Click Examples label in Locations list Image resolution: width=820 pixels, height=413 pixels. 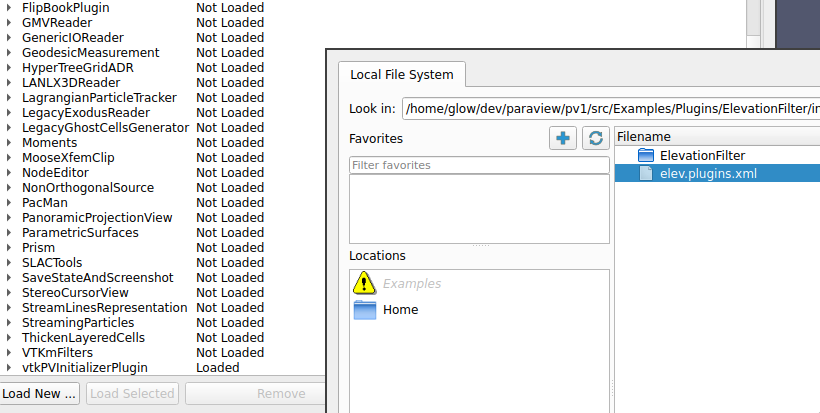pos(412,283)
